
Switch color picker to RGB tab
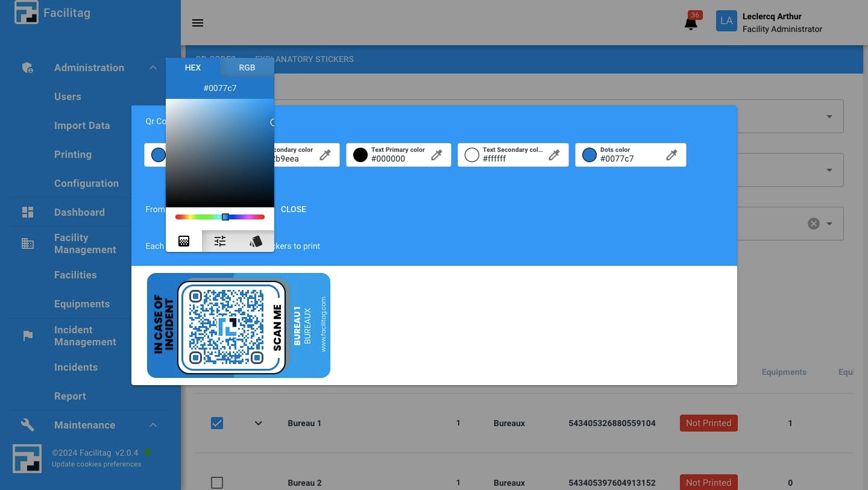point(247,68)
